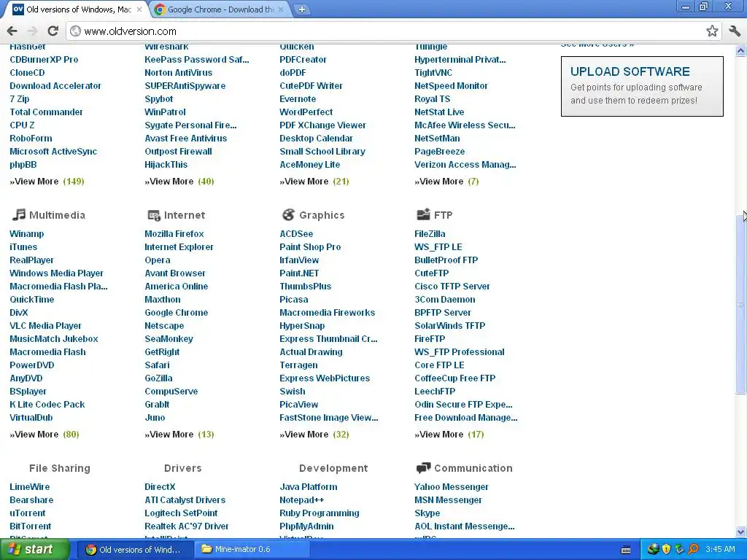747x560 pixels.
Task: Click the UPLOAD SOFTWARE box
Action: 642,86
